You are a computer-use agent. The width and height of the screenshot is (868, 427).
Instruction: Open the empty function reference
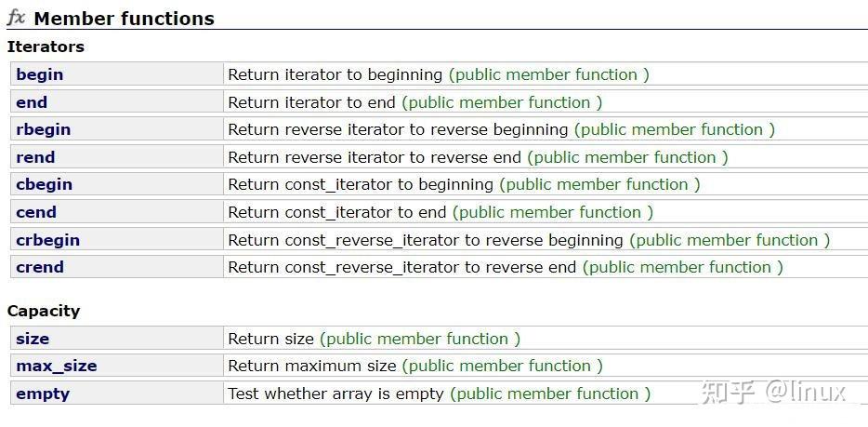tap(43, 394)
